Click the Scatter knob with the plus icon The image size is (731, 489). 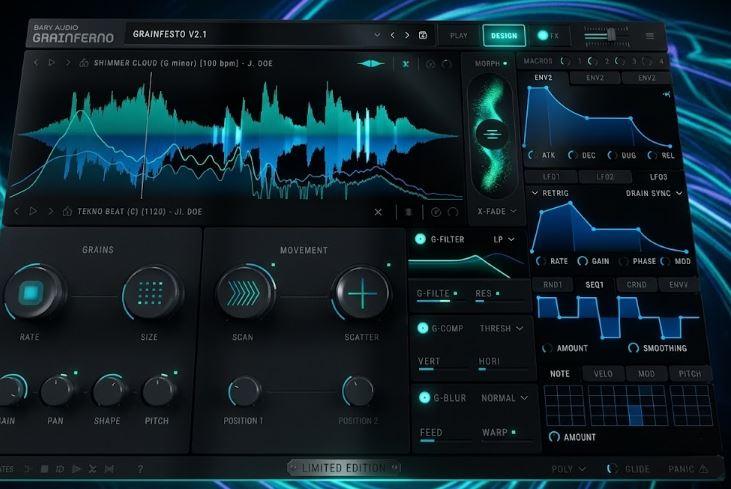point(362,294)
